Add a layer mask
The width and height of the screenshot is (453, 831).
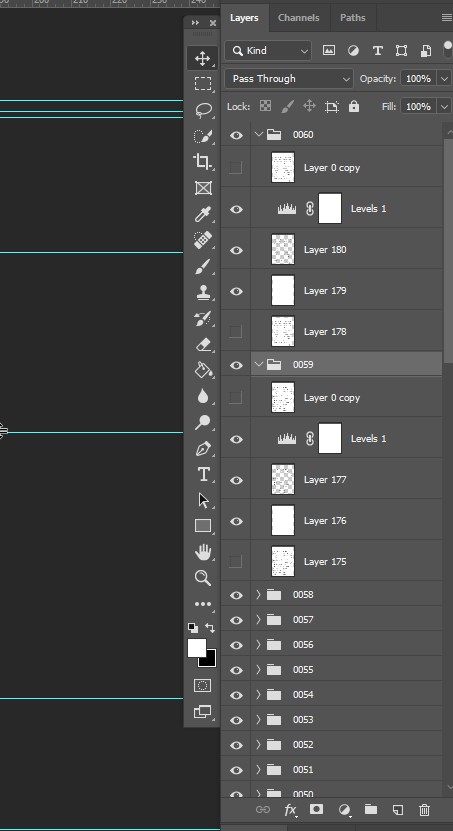[x=316, y=809]
